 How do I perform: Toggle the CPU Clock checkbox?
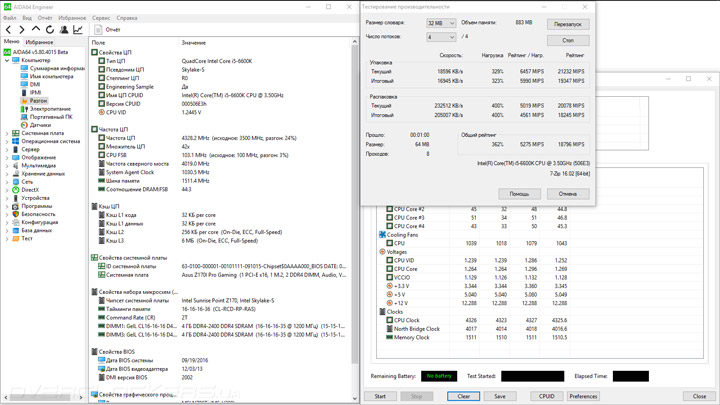pyautogui.click(x=389, y=320)
